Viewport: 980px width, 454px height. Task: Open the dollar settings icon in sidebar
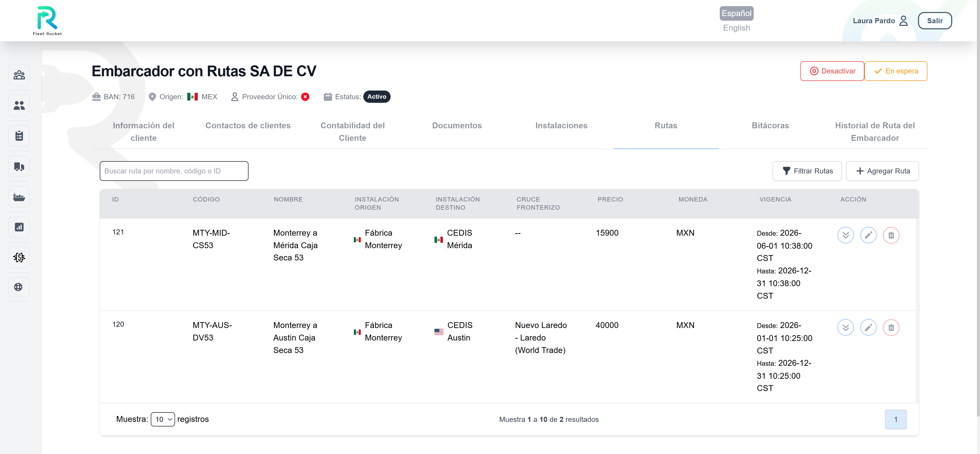click(x=19, y=257)
